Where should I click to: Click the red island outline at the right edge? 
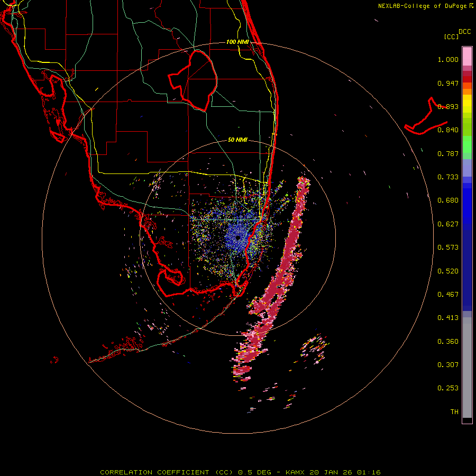click(x=426, y=117)
